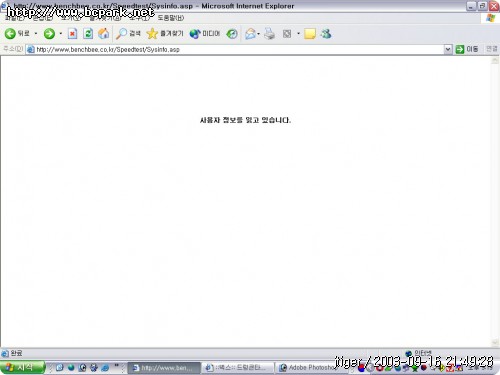Open the Favorites (즐겨찾기) star pane
The width and height of the screenshot is (500, 375).
point(165,33)
